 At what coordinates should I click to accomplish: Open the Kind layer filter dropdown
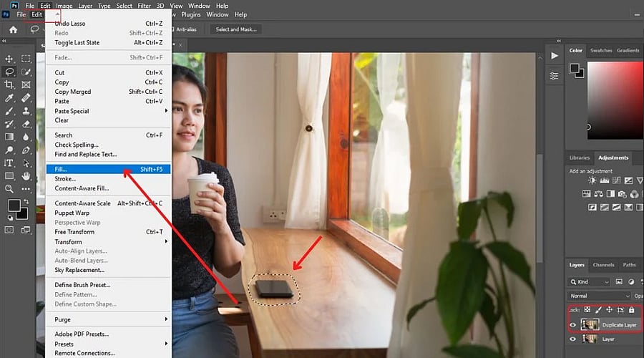click(589, 282)
